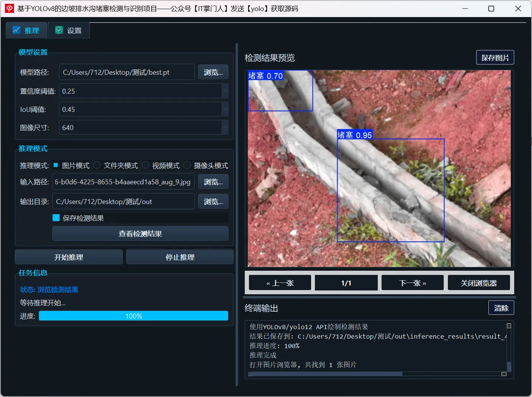Click the 堵塞 0.95 detection label
This screenshot has width=532, height=397.
355,135
